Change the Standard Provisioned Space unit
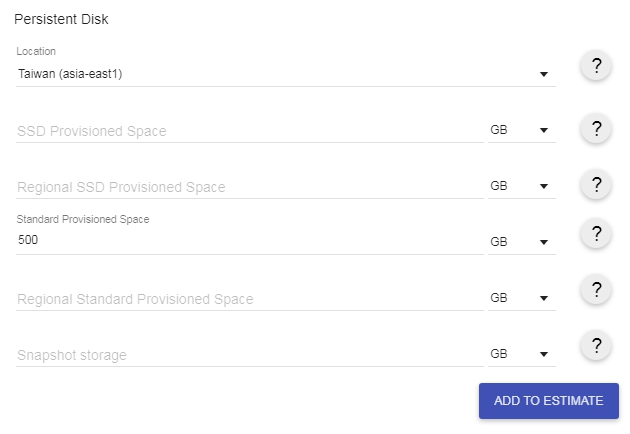630x434 pixels. pyautogui.click(x=520, y=242)
